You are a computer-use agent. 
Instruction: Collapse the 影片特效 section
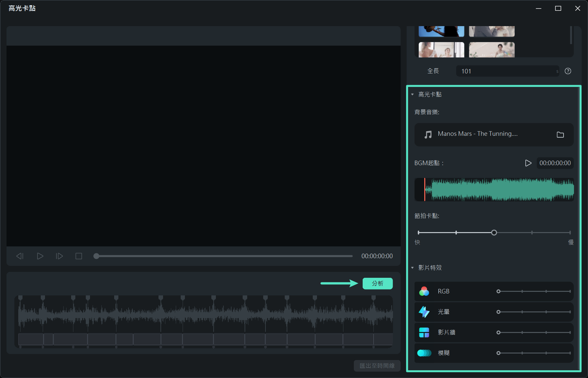point(413,268)
